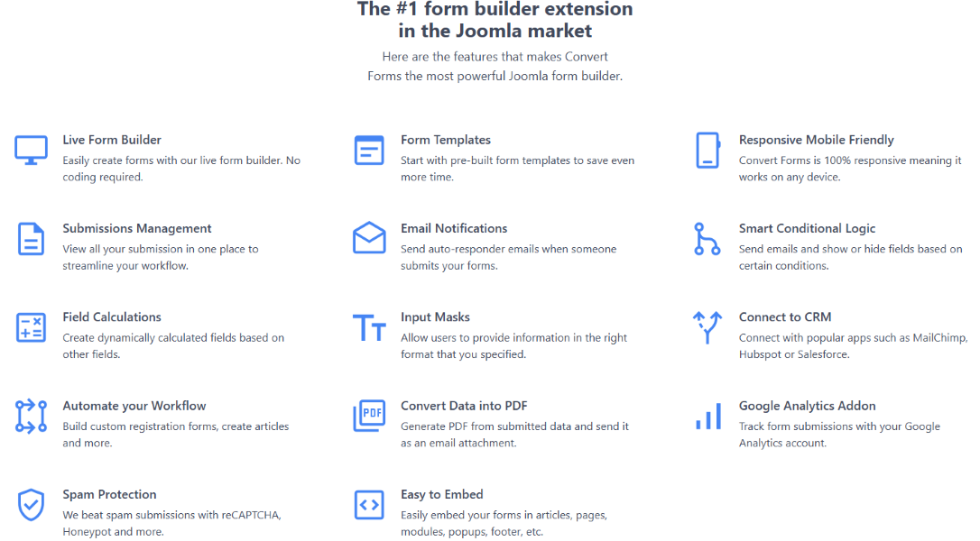
Task: Click the Form Templates window icon
Action: pos(369,150)
